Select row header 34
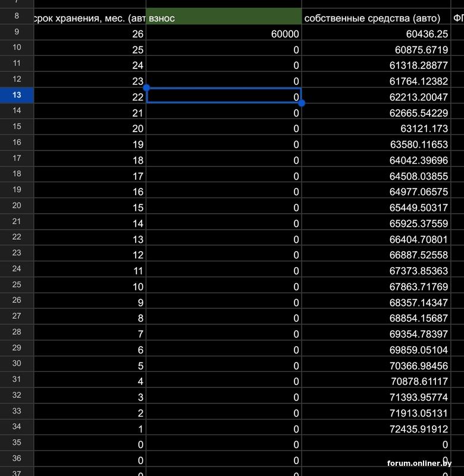 17,427
